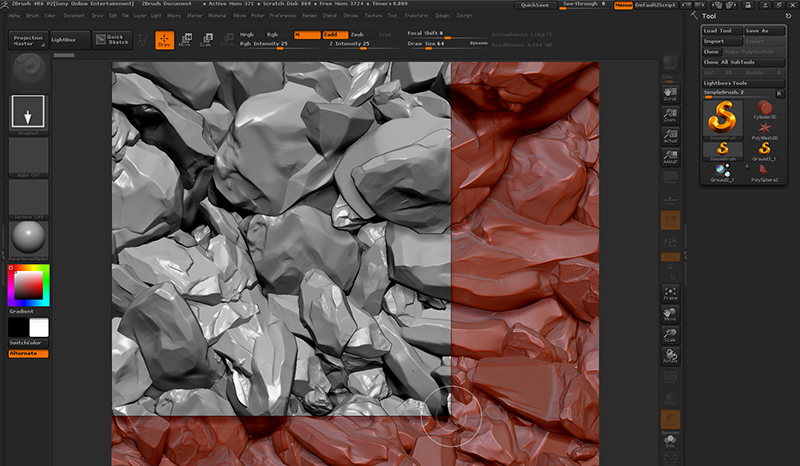Toggle the Alternate color button
This screenshot has height=466, width=800.
click(29, 353)
